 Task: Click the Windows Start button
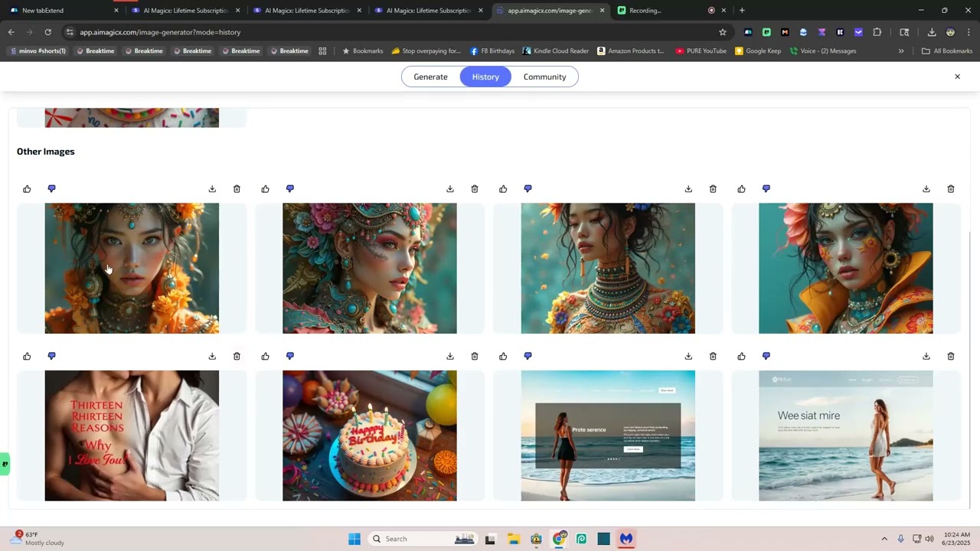click(x=354, y=539)
